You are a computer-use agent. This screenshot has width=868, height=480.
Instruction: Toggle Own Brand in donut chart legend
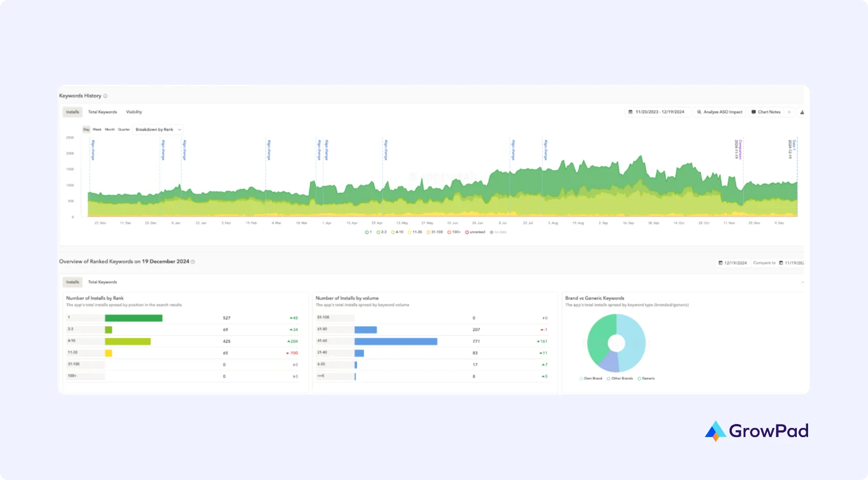[x=591, y=379]
